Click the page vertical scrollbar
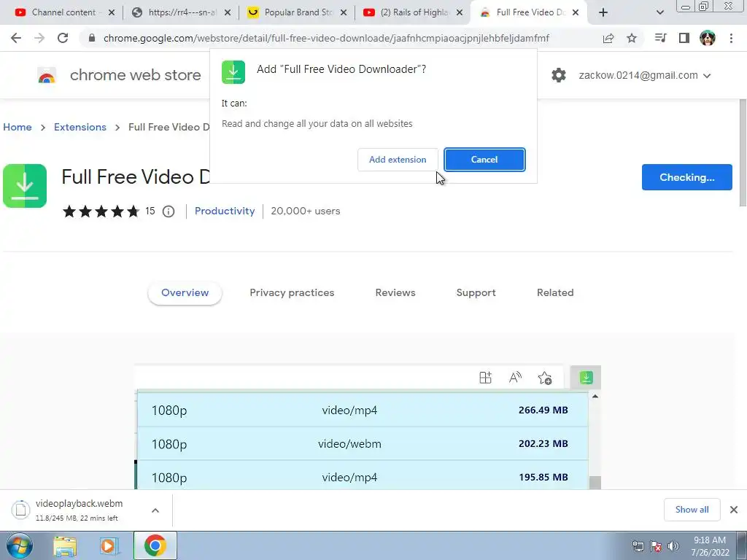The width and height of the screenshot is (747, 560). 742,152
